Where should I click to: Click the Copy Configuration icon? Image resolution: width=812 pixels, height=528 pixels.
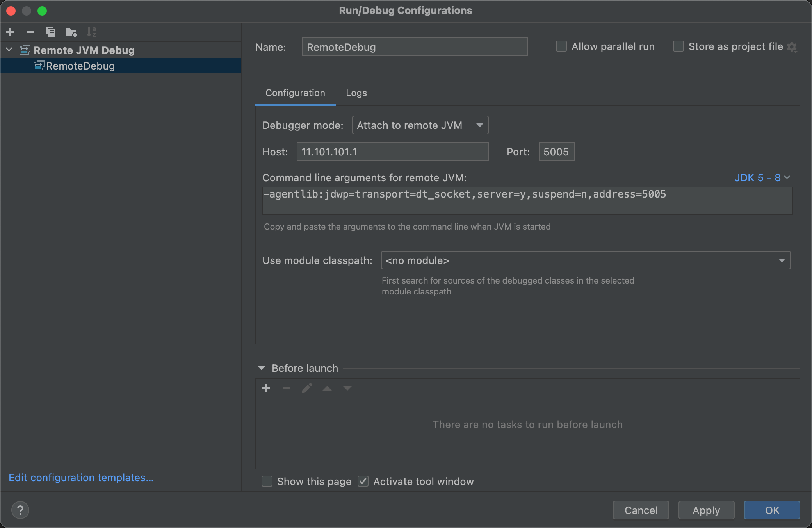[x=51, y=32]
